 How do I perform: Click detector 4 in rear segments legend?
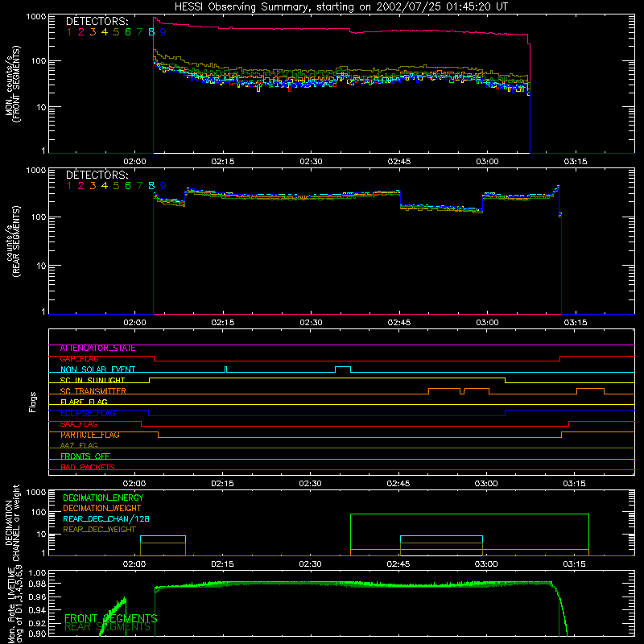[105, 186]
